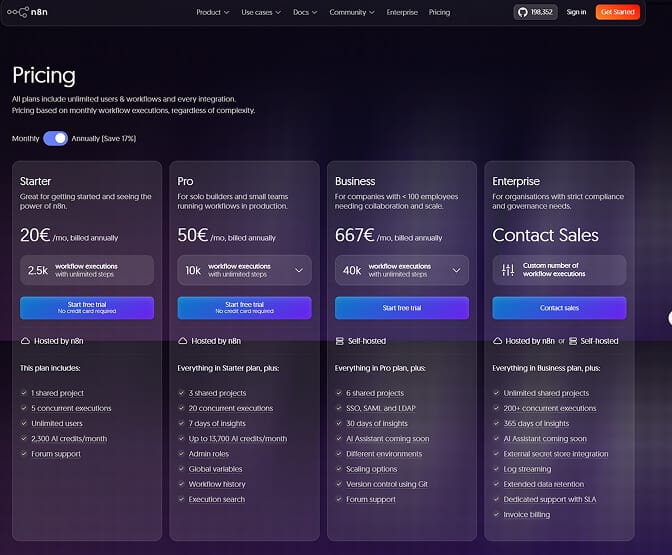Screen dimensions: 672x555
Task: Click the cloud icon beside Pro's Hosted by n8n
Action: 183,341
